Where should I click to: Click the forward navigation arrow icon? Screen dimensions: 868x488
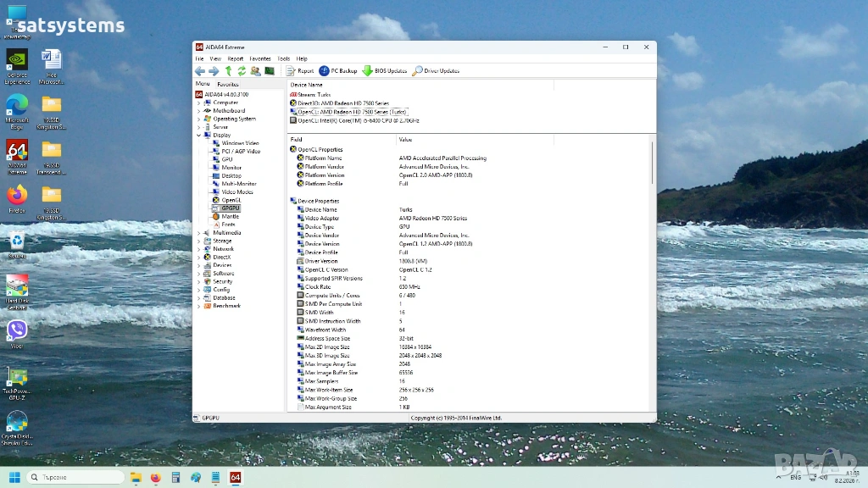pyautogui.click(x=214, y=71)
